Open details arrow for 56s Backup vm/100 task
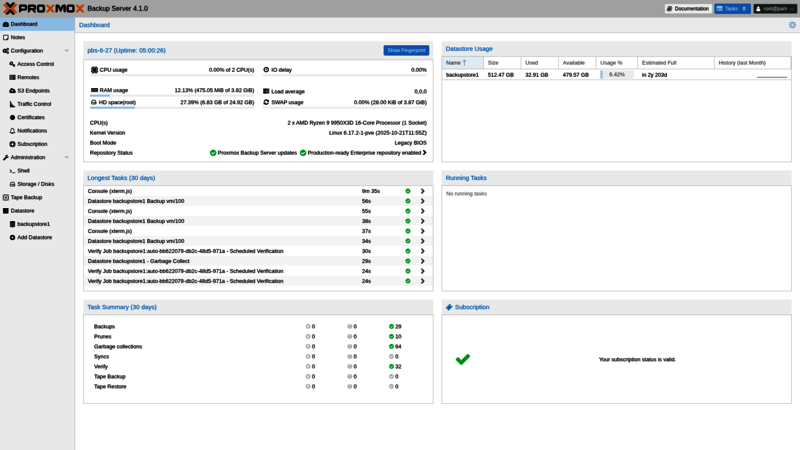This screenshot has height=450, width=800. coord(422,201)
